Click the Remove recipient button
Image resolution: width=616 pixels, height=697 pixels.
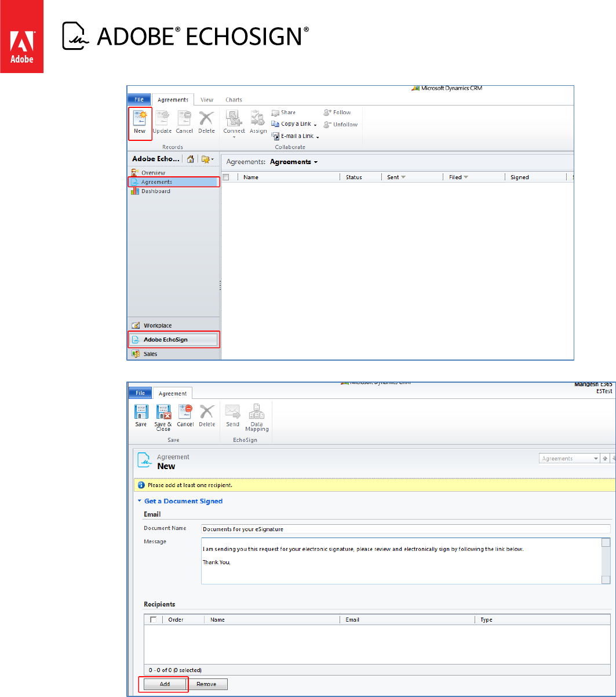point(206,684)
